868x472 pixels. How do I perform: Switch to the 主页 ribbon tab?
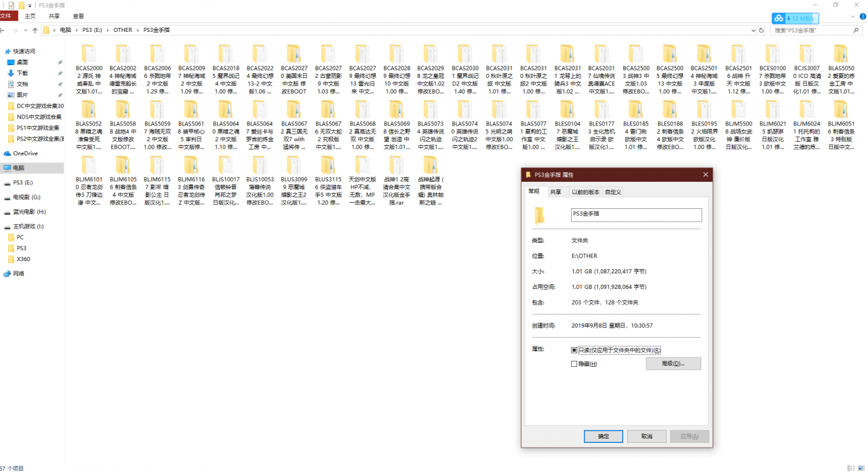click(x=30, y=16)
